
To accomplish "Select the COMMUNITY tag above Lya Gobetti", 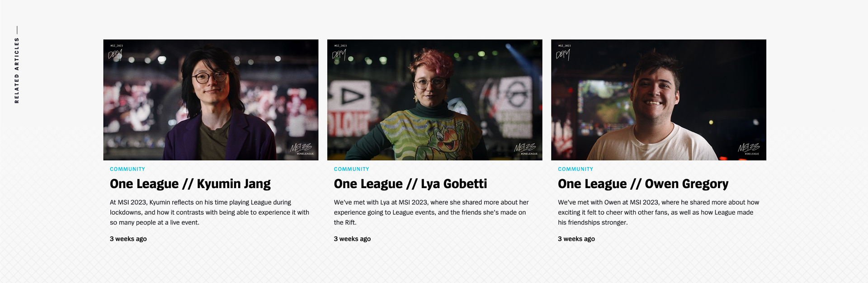I will pyautogui.click(x=351, y=169).
